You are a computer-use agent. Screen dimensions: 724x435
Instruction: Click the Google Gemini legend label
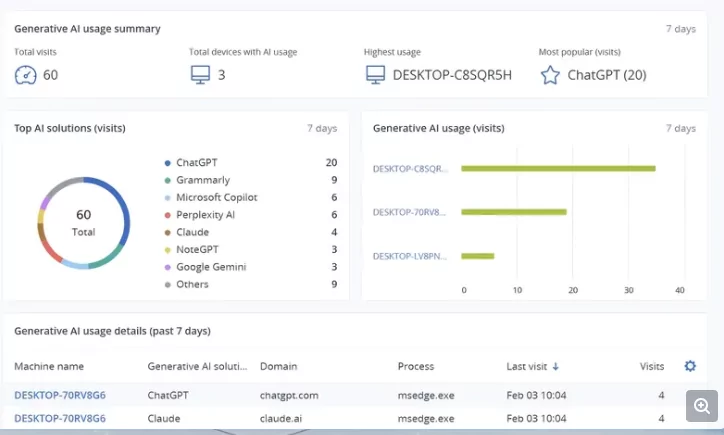(211, 267)
